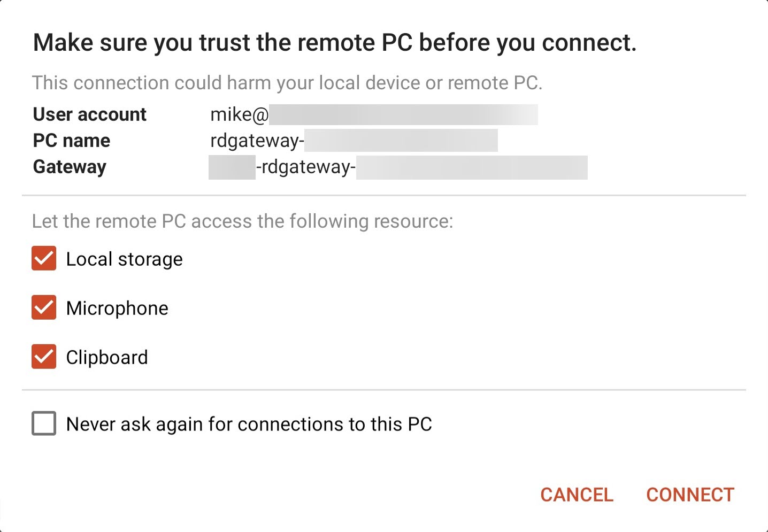Screen dimensions: 768x532
Task: Click the orange checkmark beside Microphone
Action: 43,307
